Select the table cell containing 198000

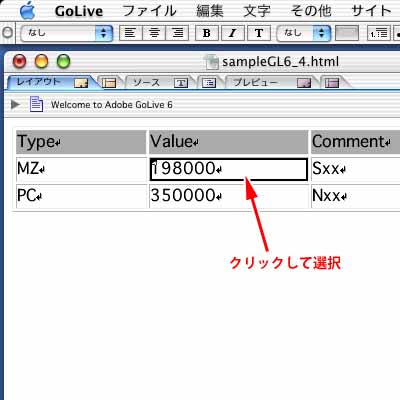coord(228,169)
